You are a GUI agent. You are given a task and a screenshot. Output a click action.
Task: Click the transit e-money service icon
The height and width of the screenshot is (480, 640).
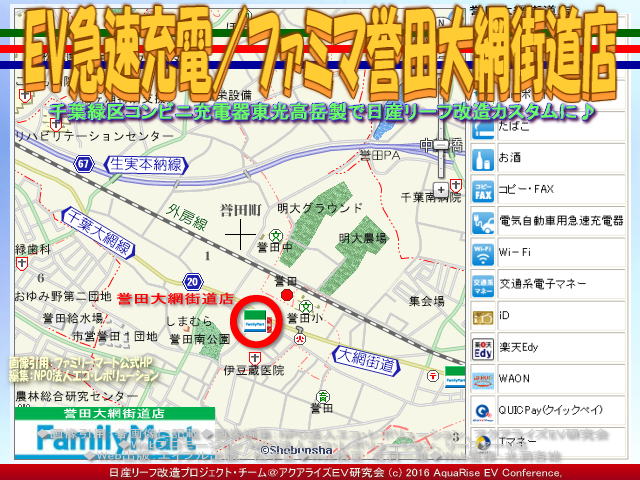(483, 286)
